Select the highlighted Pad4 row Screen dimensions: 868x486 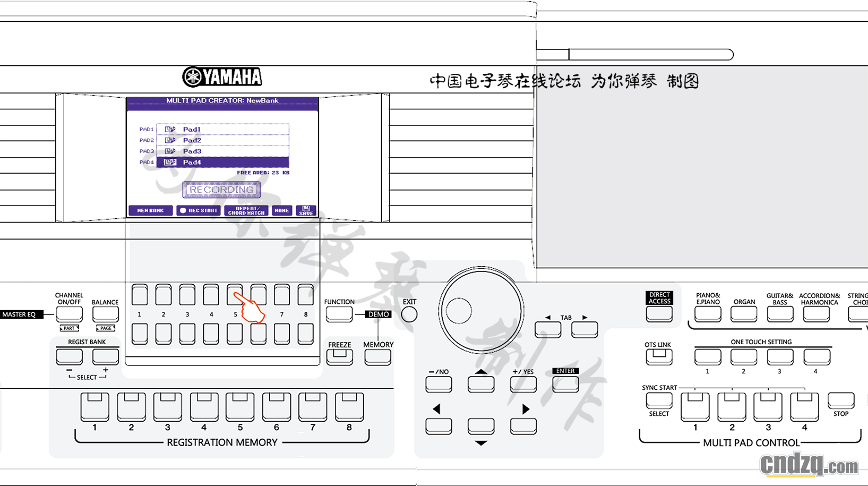tap(222, 162)
